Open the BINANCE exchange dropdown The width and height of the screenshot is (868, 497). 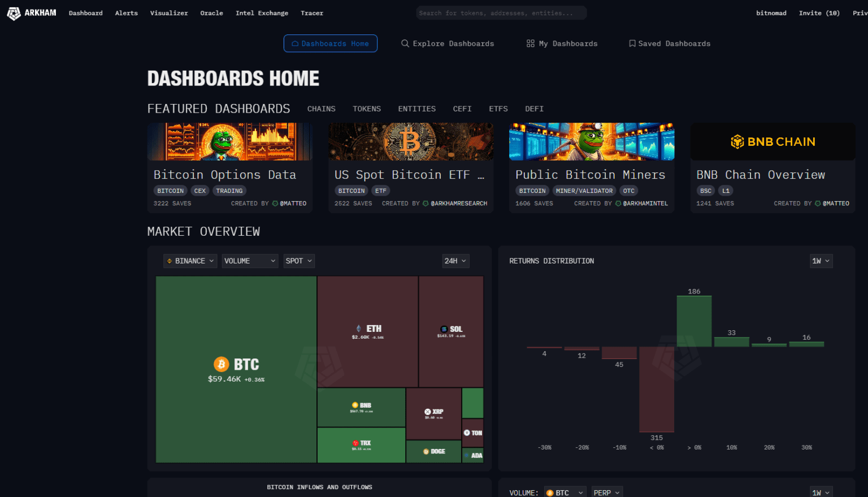point(190,261)
